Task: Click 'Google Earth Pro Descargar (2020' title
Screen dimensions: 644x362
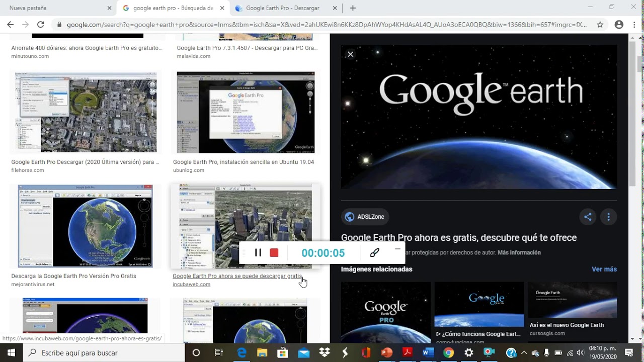Action: [85, 162]
